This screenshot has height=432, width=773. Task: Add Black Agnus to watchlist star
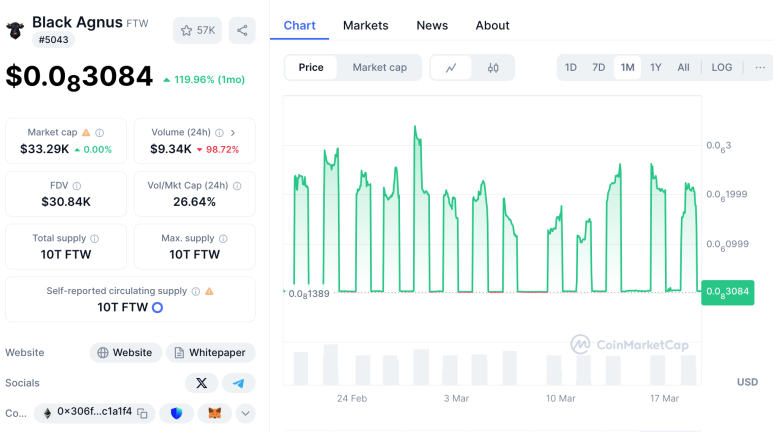(197, 31)
